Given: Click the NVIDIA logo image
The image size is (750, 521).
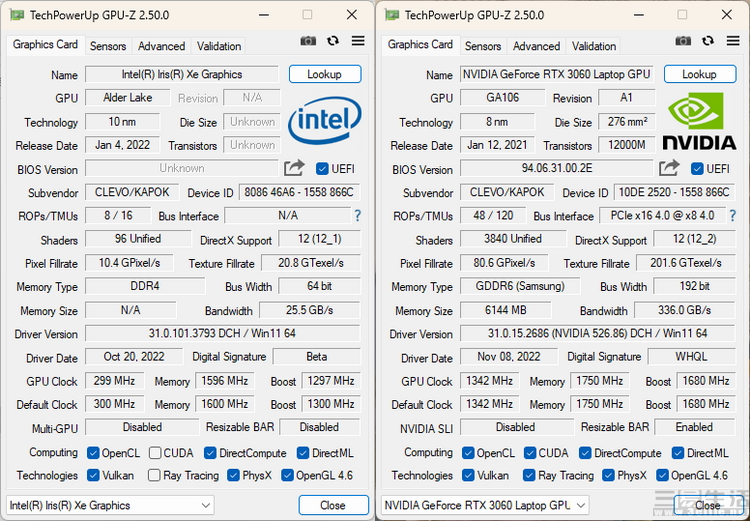Looking at the screenshot, I should pos(699,121).
